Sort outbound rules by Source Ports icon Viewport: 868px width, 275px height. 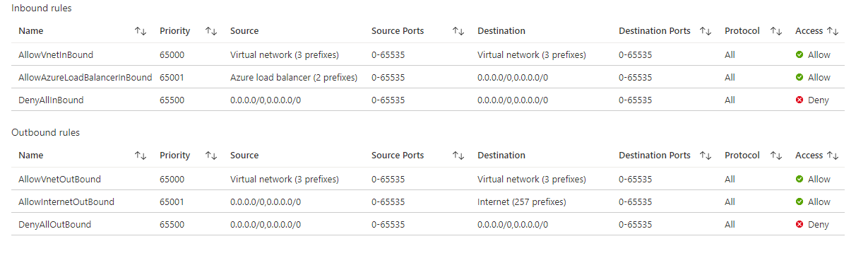[458, 156]
